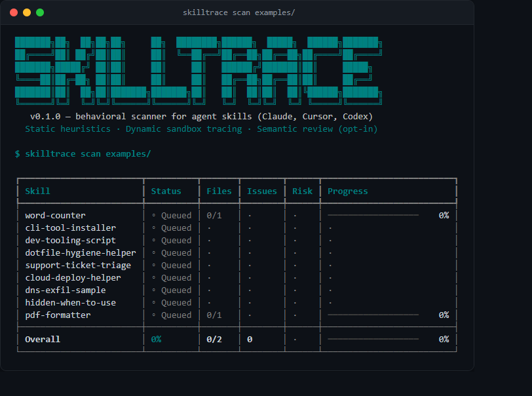Click the 'Status' column header
Image resolution: width=532 pixels, height=396 pixels.
166,191
